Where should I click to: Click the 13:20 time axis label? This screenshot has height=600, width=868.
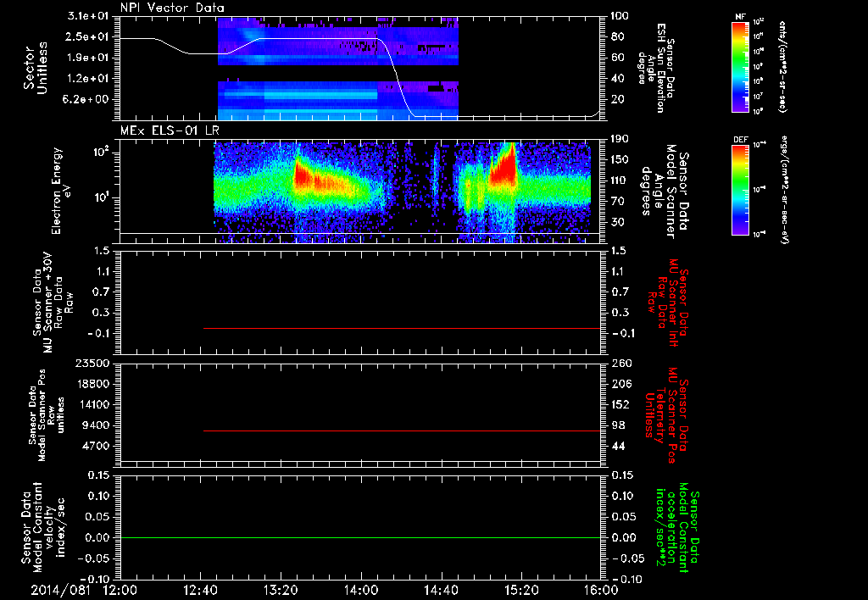tap(281, 591)
